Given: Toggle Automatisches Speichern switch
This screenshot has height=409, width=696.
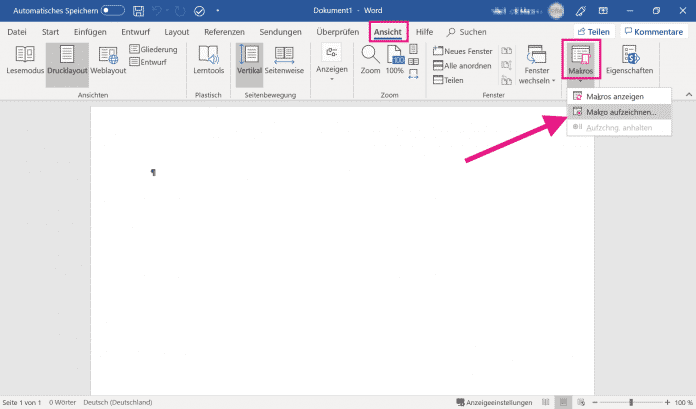Looking at the screenshot, I should pos(113,10).
